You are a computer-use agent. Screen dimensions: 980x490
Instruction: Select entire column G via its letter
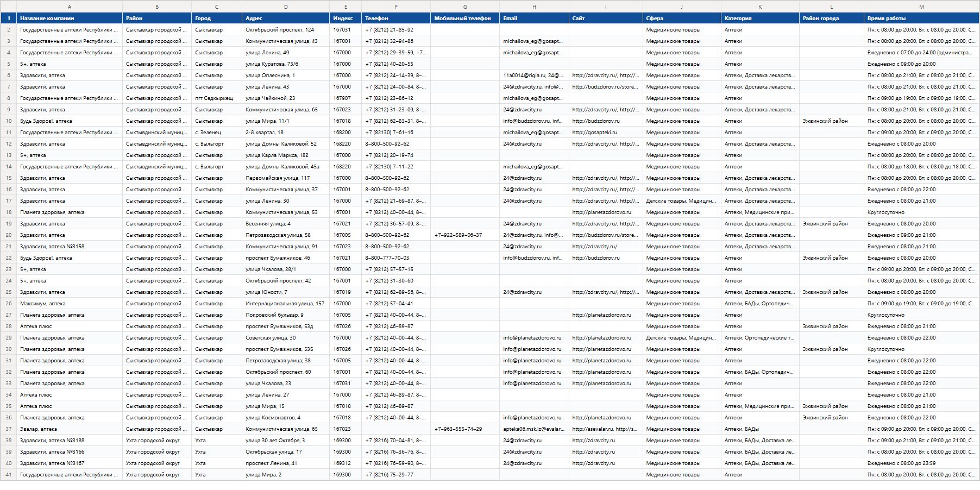[x=465, y=7]
